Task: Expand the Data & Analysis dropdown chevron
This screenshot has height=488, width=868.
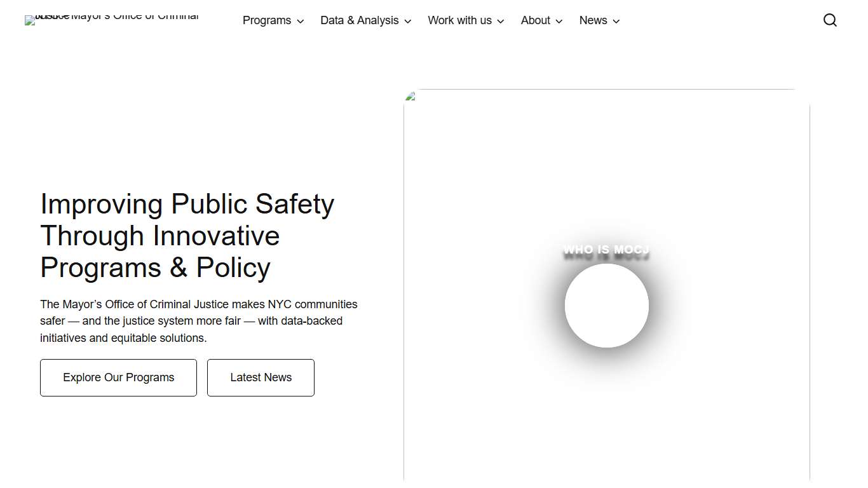Action: 407,21
